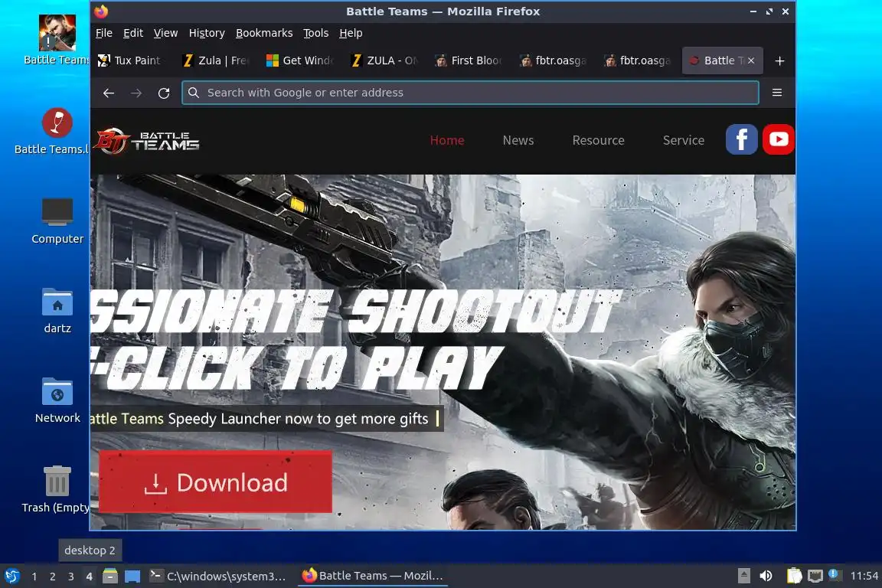Open a new tab with plus button
Image resolution: width=882 pixels, height=588 pixels.
pyautogui.click(x=779, y=60)
